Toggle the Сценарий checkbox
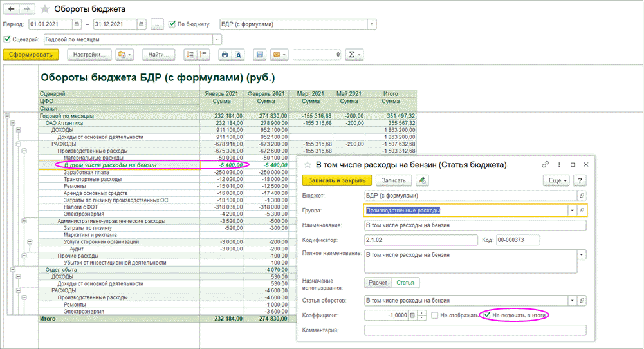 click(7, 39)
